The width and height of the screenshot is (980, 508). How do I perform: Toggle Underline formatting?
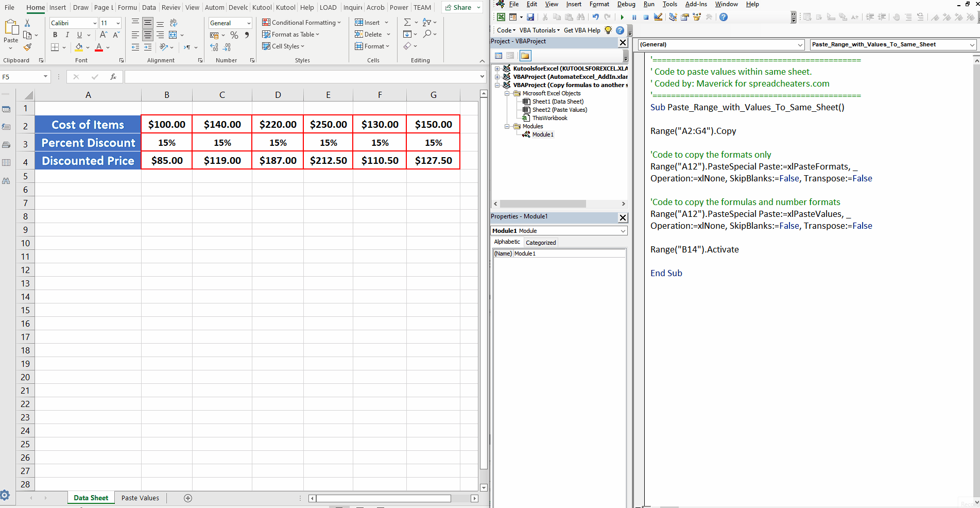79,35
